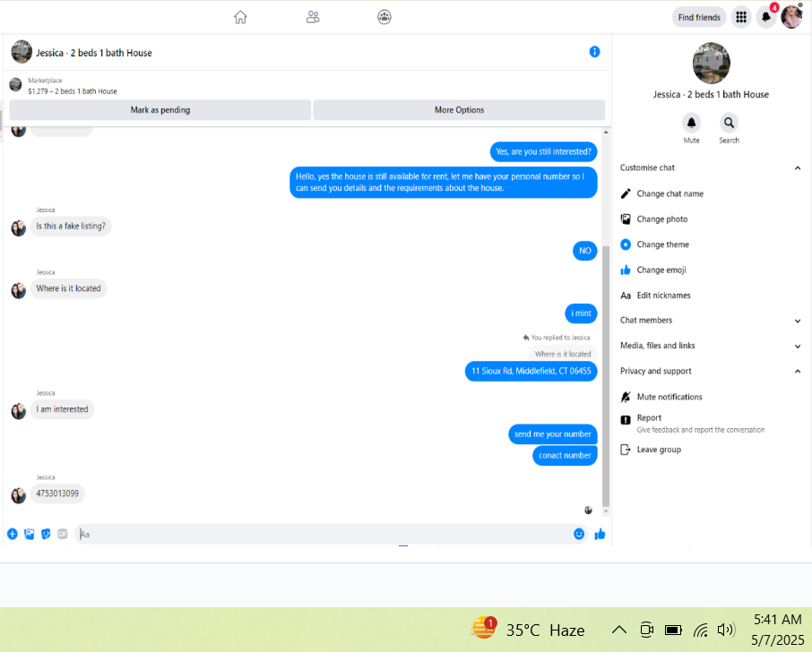Expand the Chat members section
812x652 pixels.
point(798,321)
